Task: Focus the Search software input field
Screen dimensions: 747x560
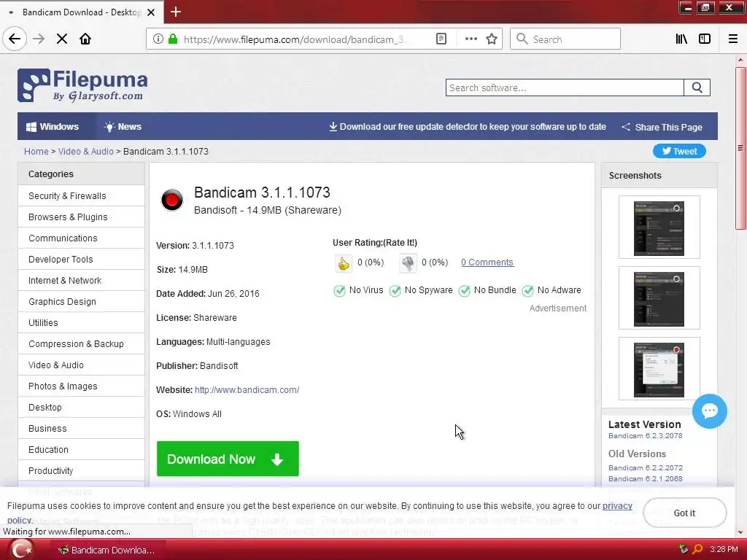Action: point(565,87)
